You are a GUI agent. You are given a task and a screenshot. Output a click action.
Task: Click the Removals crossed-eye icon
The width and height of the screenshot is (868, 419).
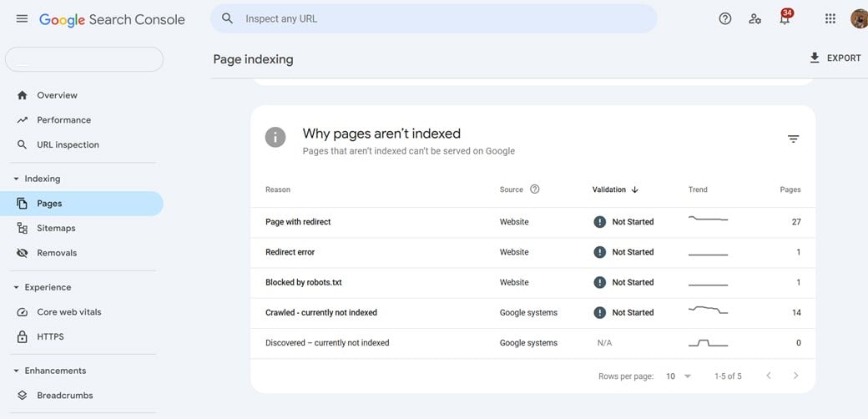(23, 253)
